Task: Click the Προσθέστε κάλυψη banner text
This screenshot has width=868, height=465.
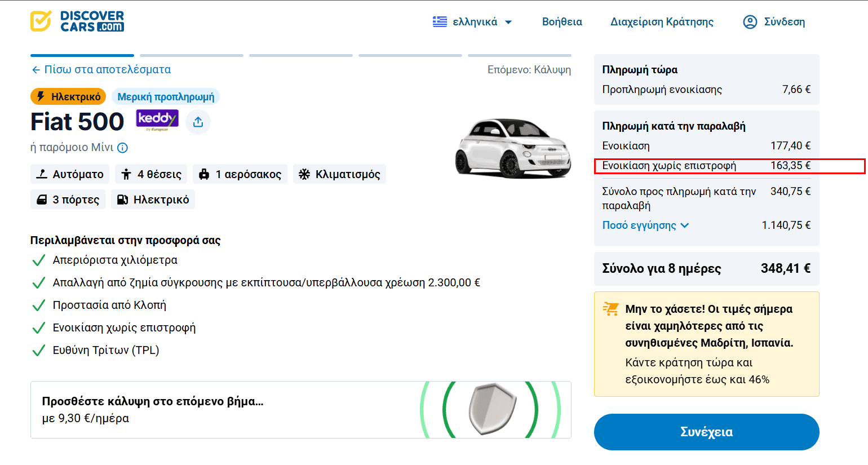Action: coord(153,401)
